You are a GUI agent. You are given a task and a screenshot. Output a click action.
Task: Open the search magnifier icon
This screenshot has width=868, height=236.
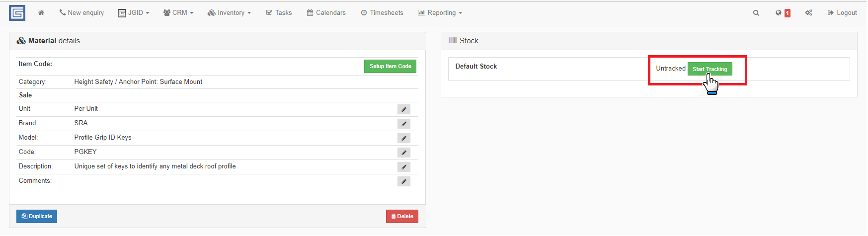pyautogui.click(x=756, y=13)
